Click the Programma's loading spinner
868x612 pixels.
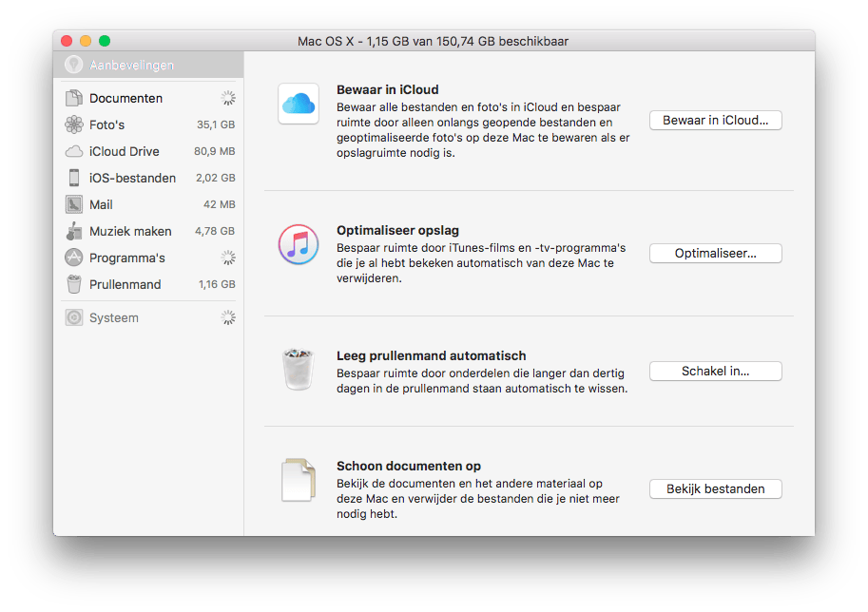coord(228,258)
